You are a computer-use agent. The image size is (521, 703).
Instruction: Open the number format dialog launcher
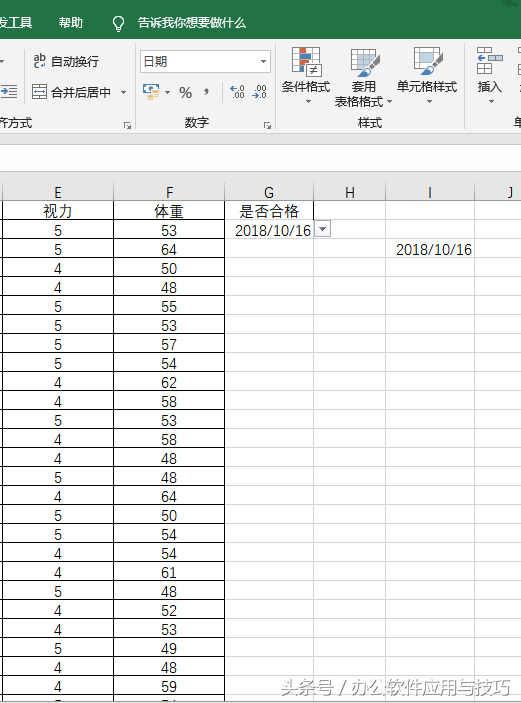click(267, 126)
